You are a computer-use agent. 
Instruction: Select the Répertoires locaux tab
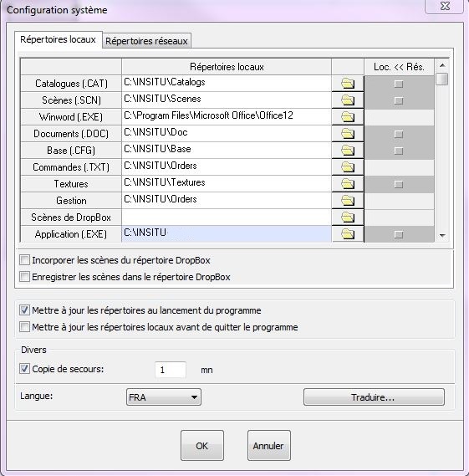58,39
